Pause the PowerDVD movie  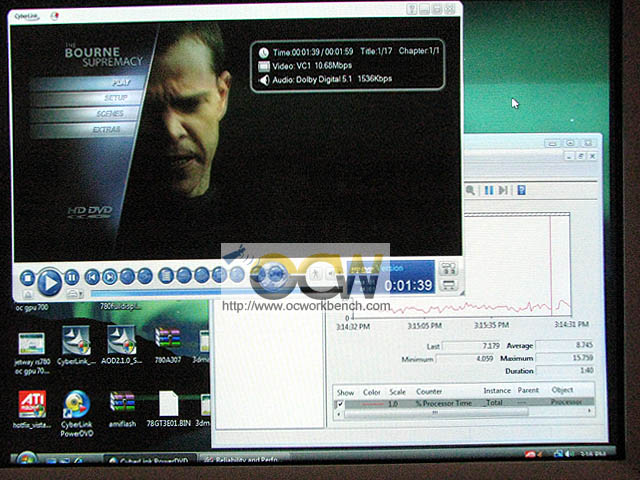pos(72,278)
